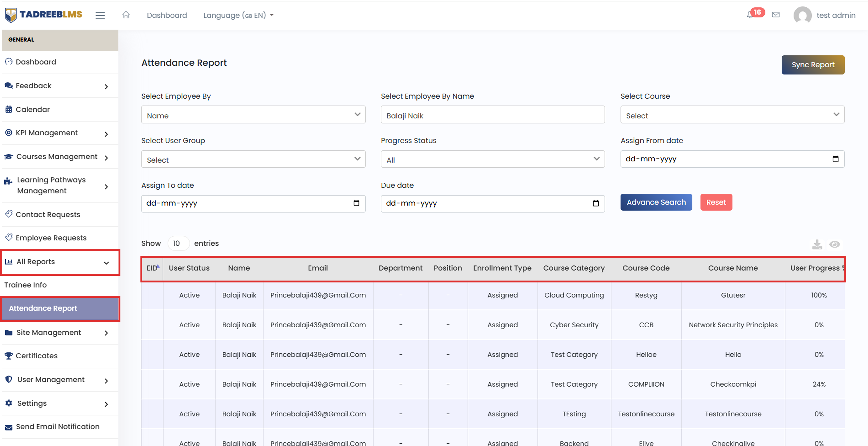This screenshot has width=868, height=446.
Task: Sort by Name column header
Action: coord(239,268)
